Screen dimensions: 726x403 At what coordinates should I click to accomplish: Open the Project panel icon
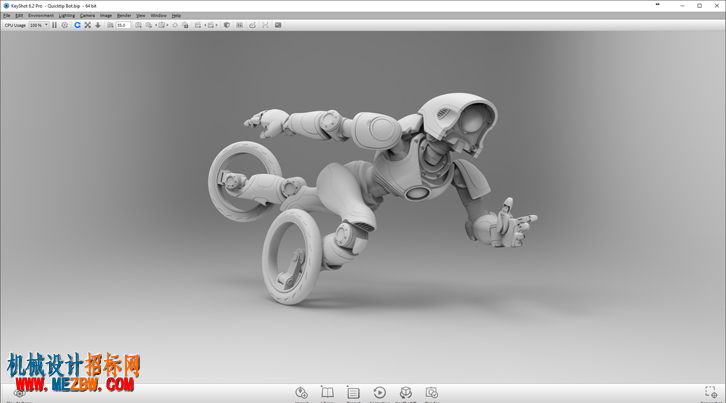click(x=353, y=393)
